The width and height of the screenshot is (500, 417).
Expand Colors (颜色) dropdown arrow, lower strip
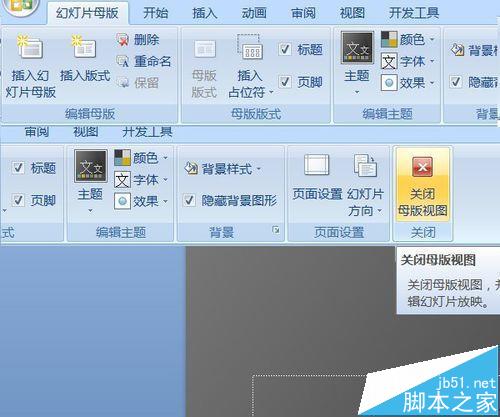pos(166,158)
